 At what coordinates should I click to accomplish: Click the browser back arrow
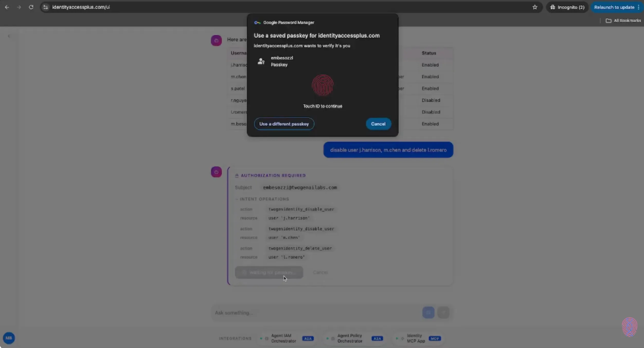point(7,7)
